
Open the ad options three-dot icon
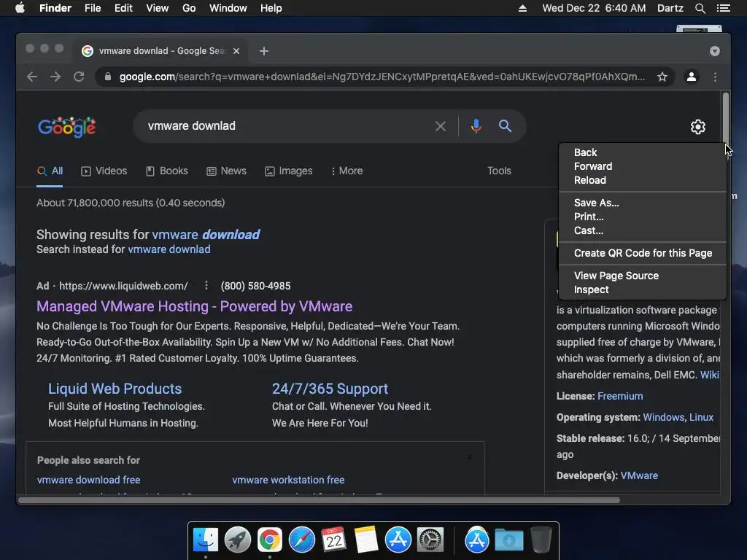point(206,285)
